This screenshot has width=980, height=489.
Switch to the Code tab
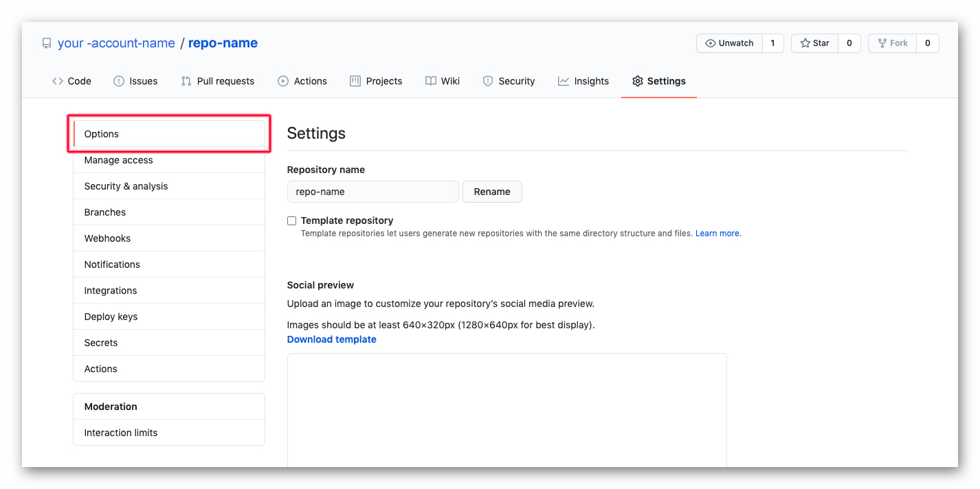pyautogui.click(x=71, y=81)
